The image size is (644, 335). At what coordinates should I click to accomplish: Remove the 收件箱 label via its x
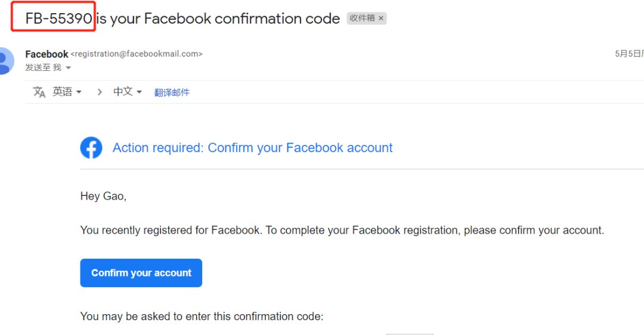(x=381, y=18)
